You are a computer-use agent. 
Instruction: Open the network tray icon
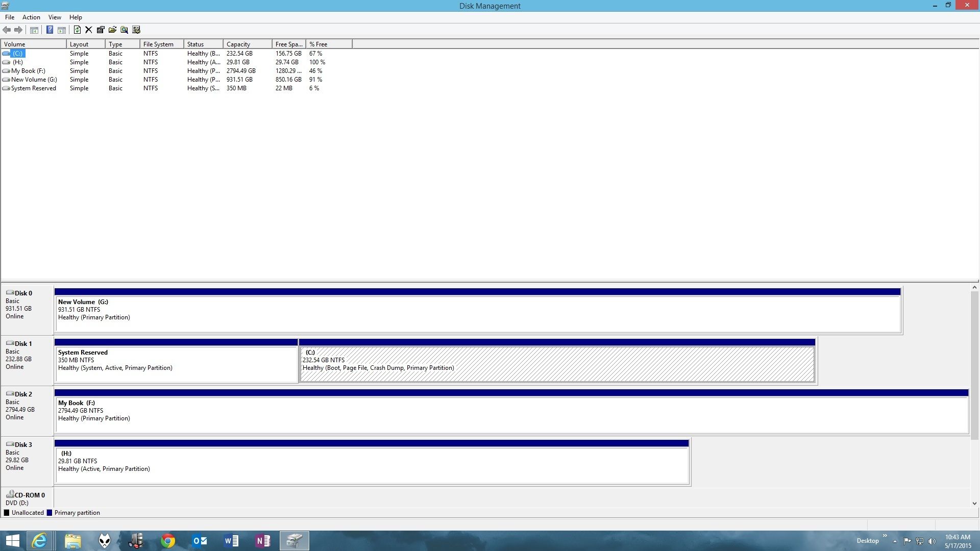coord(920,541)
